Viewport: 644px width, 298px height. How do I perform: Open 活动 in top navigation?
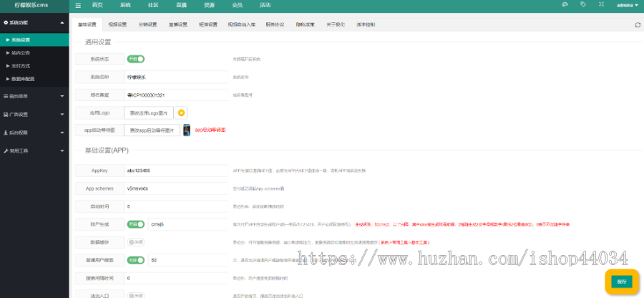[x=265, y=5]
